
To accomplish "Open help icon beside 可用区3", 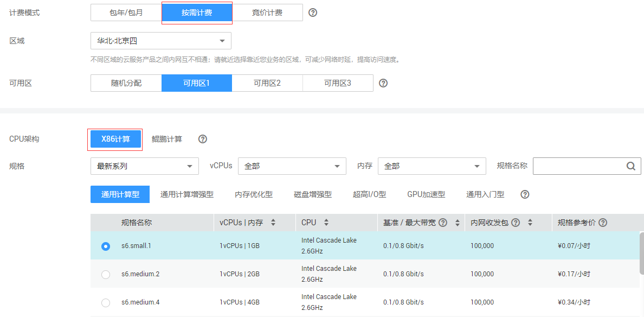I will pos(383,83).
